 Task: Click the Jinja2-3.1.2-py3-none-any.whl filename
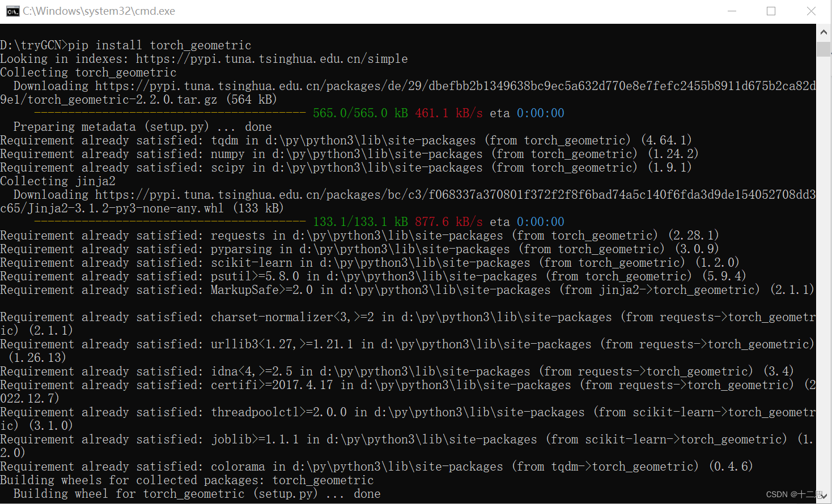[126, 208]
